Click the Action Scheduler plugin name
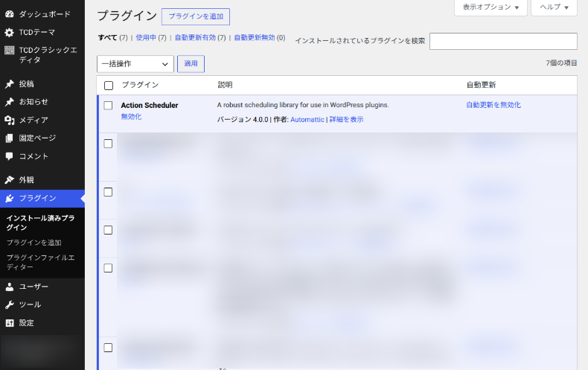This screenshot has width=588, height=370. click(150, 106)
